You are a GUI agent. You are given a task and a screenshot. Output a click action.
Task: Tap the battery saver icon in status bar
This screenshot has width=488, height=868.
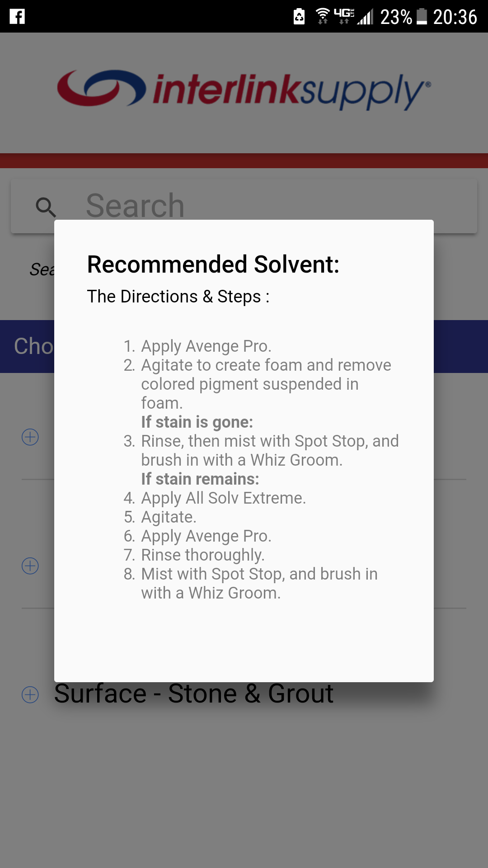(x=299, y=16)
